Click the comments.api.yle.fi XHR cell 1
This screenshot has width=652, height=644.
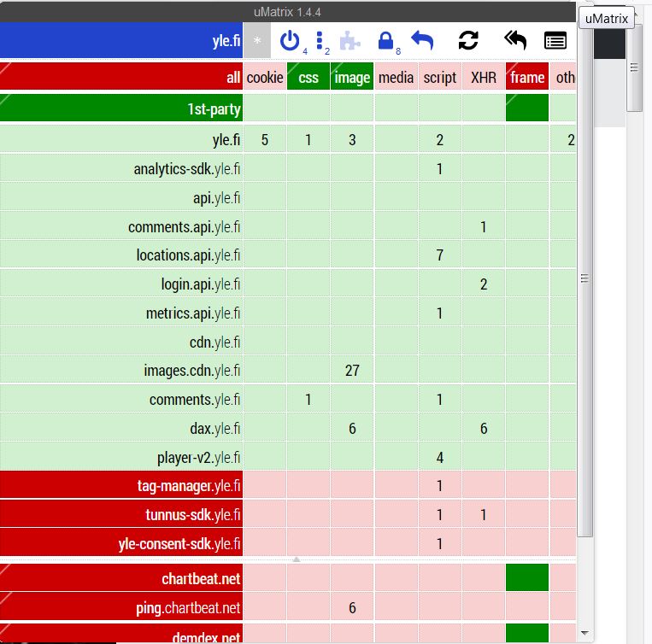pyautogui.click(x=484, y=226)
